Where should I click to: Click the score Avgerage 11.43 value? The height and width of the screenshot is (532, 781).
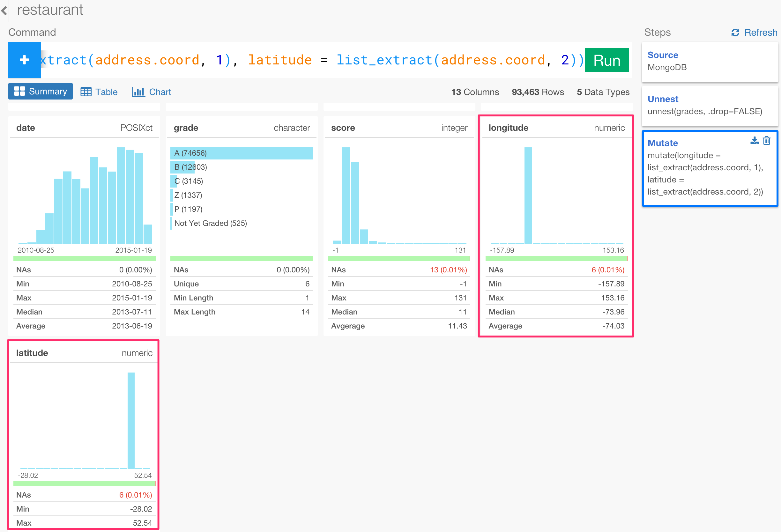pos(457,326)
